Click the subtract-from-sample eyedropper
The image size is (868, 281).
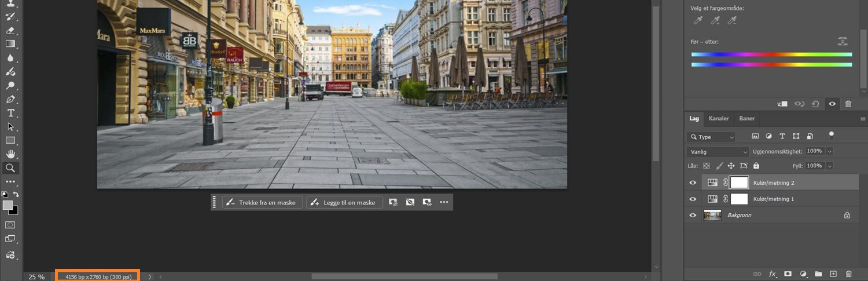click(732, 21)
